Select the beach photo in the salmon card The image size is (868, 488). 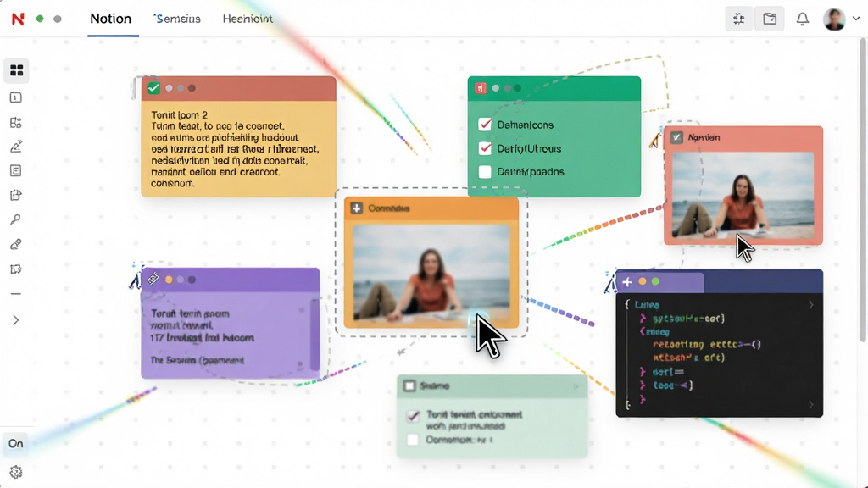[x=743, y=194]
